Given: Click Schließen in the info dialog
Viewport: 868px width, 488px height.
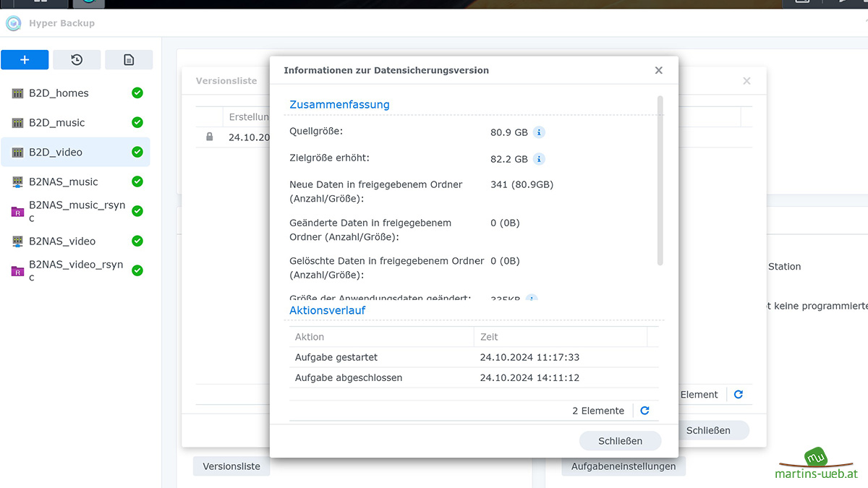Looking at the screenshot, I should coord(621,441).
